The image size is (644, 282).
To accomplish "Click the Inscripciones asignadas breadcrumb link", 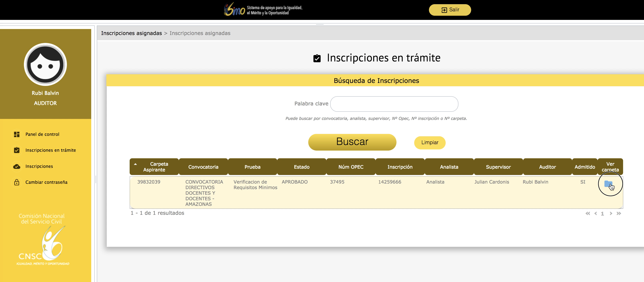I will [x=131, y=33].
